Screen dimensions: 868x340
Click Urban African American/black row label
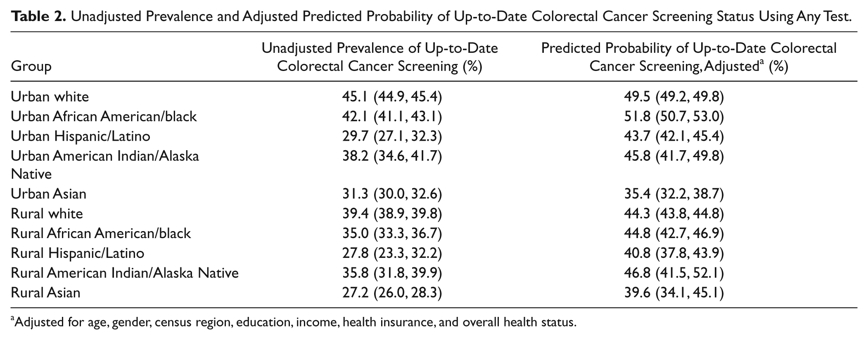point(104,116)
